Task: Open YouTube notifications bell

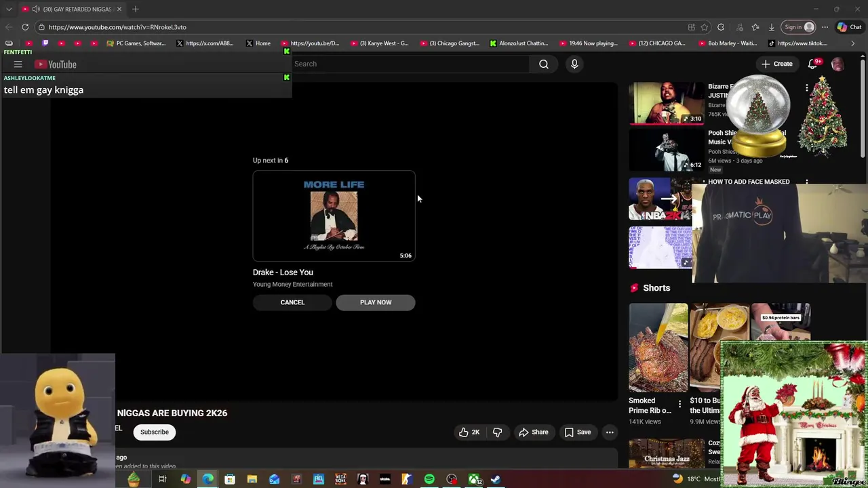Action: coord(813,64)
